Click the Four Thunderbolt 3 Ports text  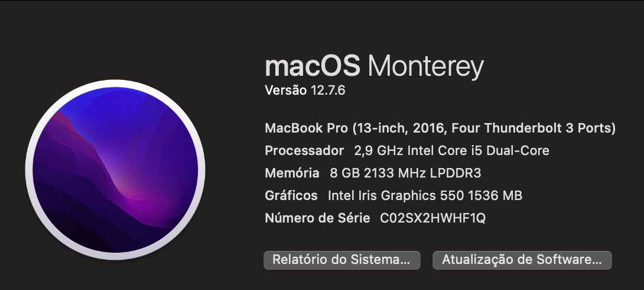click(532, 128)
